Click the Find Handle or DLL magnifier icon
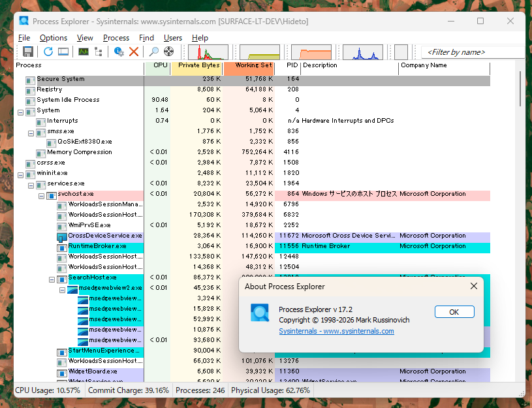Viewport: 532px width, 408px height. pyautogui.click(x=153, y=52)
